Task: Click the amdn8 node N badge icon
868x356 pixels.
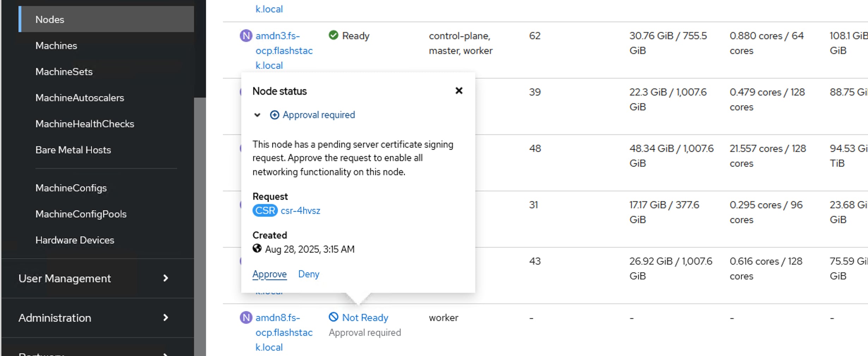Action: 246,318
